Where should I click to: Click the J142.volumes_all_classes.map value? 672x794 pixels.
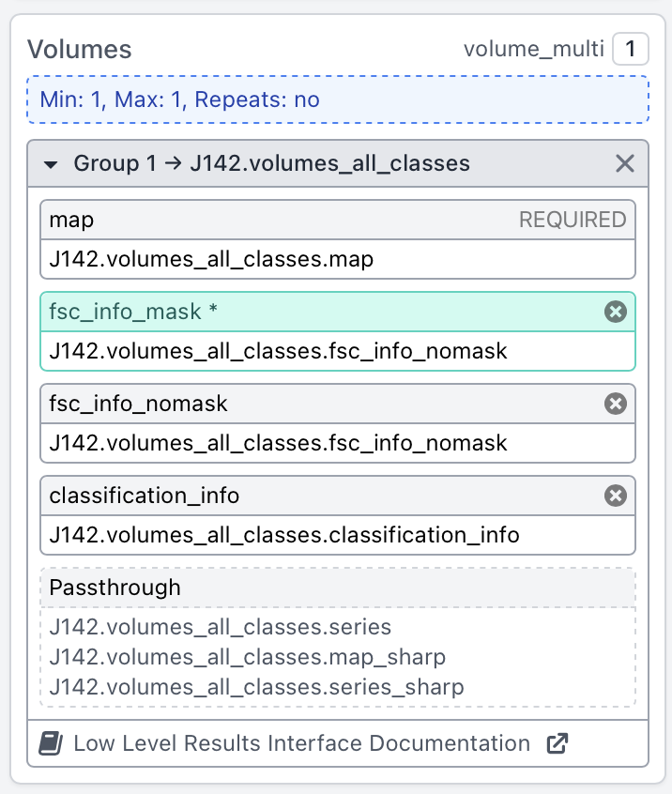[211, 259]
